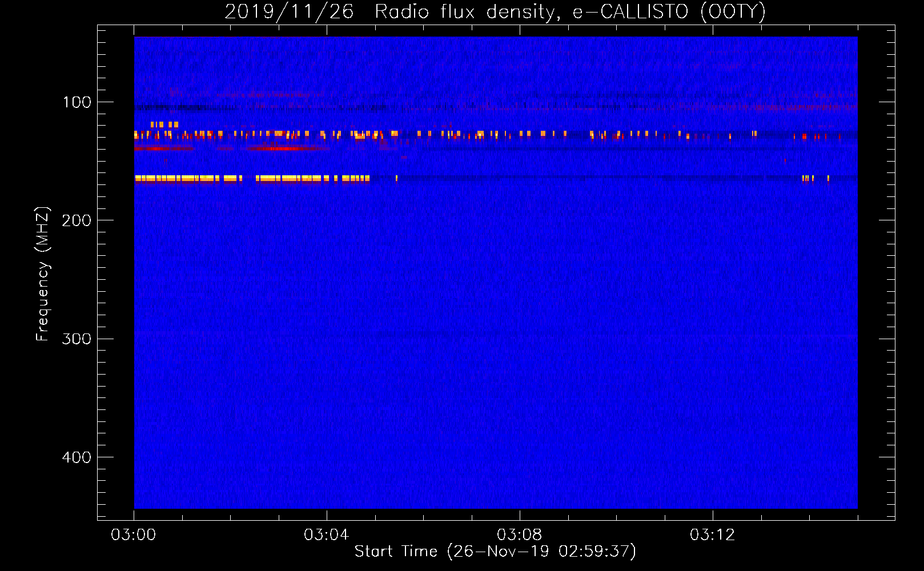Click the '100' frequency tick label

(x=77, y=103)
